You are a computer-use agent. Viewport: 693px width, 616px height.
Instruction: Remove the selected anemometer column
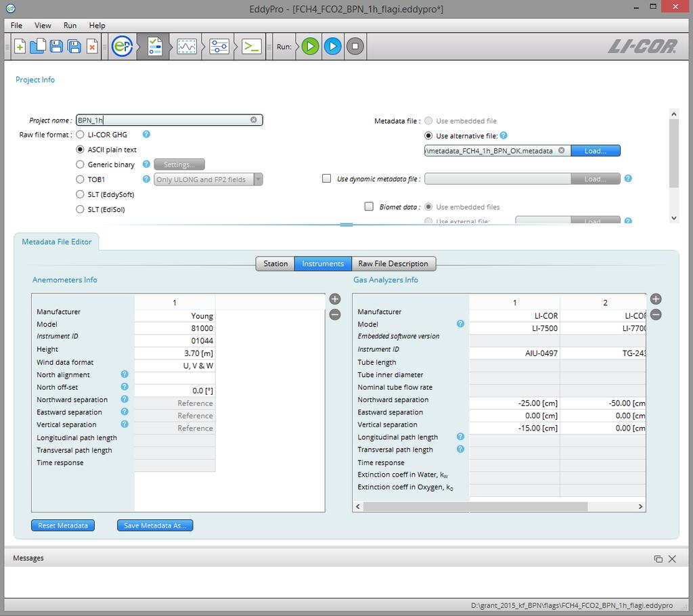[x=335, y=314]
